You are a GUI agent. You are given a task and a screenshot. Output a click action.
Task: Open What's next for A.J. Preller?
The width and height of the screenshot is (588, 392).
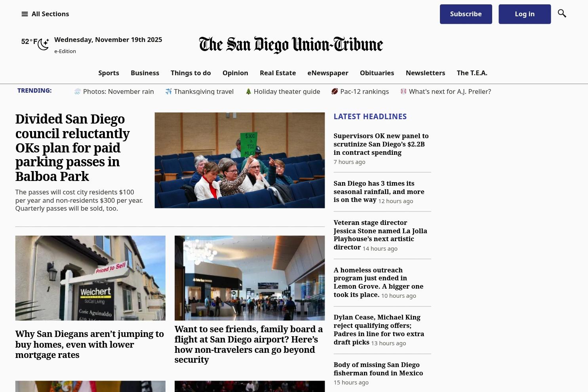[450, 91]
